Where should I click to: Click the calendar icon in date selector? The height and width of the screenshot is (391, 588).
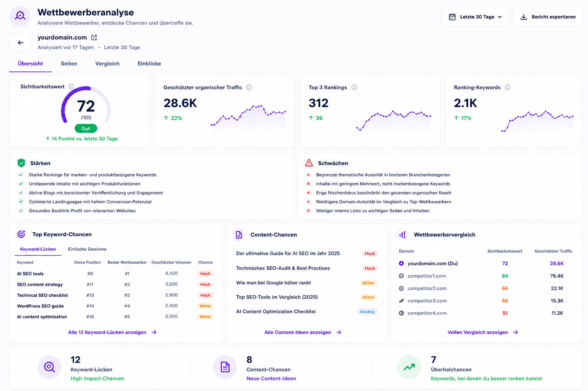[452, 17]
